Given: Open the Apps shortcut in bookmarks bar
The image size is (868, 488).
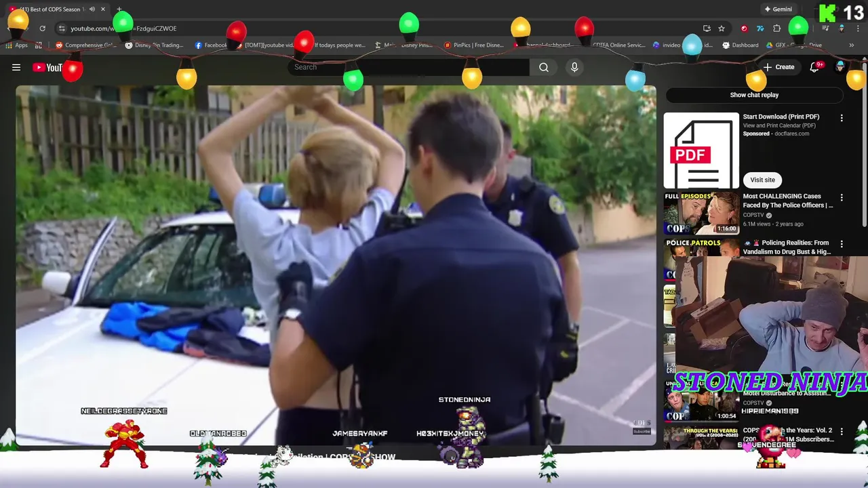Looking at the screenshot, I should click(16, 45).
